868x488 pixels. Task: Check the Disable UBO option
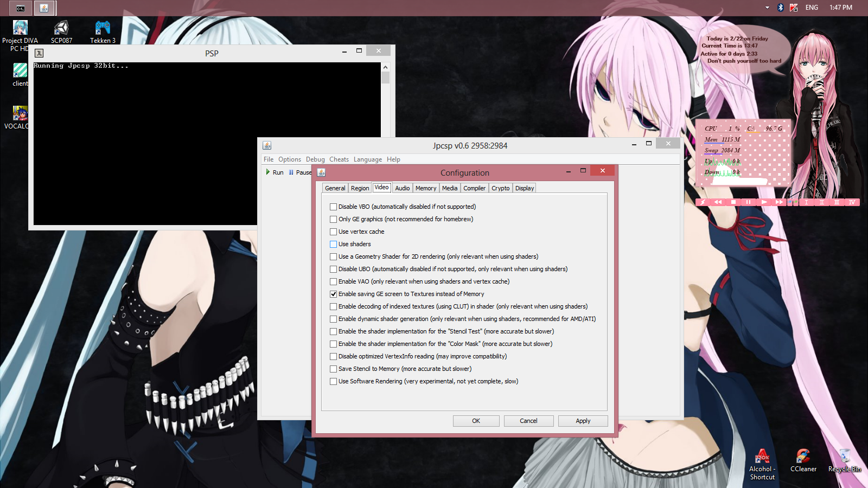(333, 269)
